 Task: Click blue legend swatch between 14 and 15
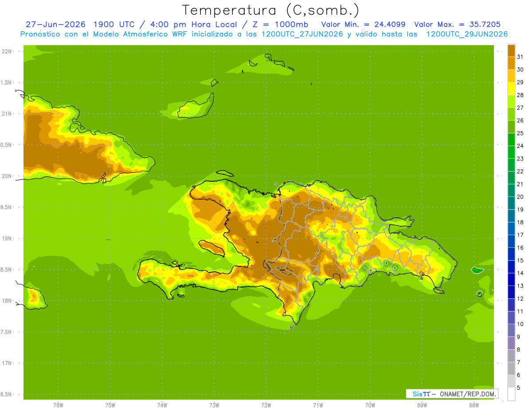tap(512, 266)
